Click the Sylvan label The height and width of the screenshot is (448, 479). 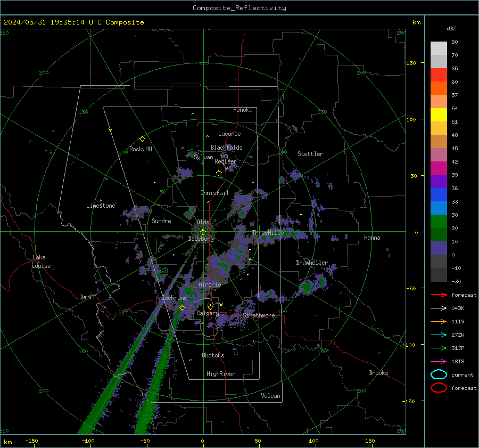click(203, 157)
